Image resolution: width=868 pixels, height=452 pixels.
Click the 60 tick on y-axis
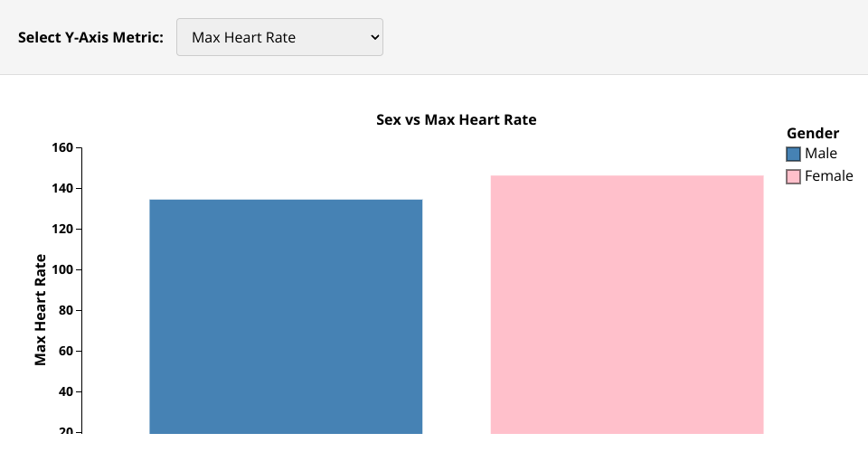[x=66, y=351]
